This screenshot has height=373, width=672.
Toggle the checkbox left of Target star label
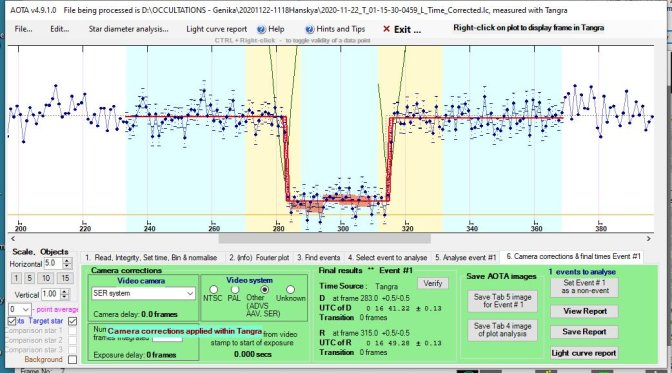click(12, 321)
